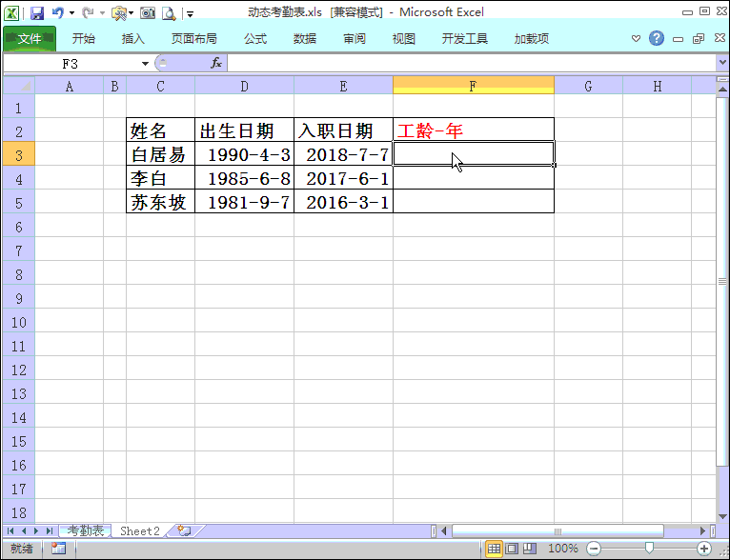730x560 pixels.
Task: Click previous sheet navigation arrow
Action: pyautogui.click(x=23, y=530)
